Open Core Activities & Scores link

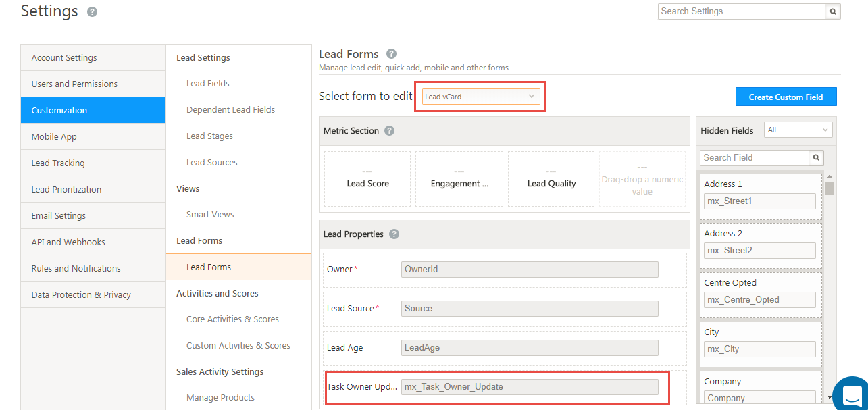pyautogui.click(x=232, y=319)
